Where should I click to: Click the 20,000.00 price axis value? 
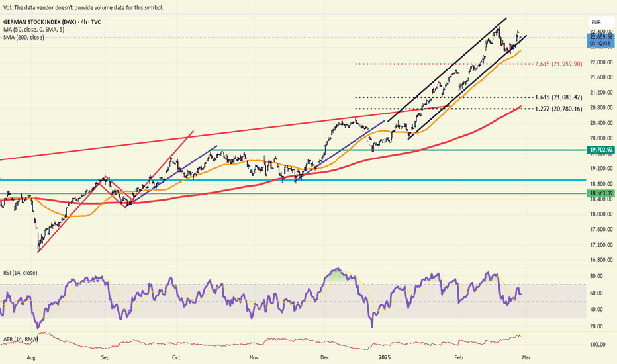[x=601, y=138]
